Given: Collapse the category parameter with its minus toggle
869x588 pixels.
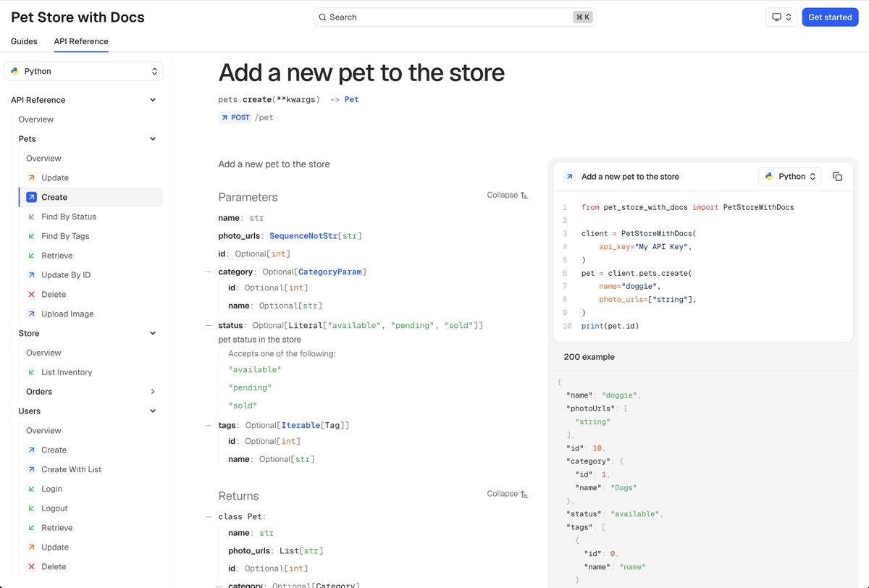Looking at the screenshot, I should point(208,271).
